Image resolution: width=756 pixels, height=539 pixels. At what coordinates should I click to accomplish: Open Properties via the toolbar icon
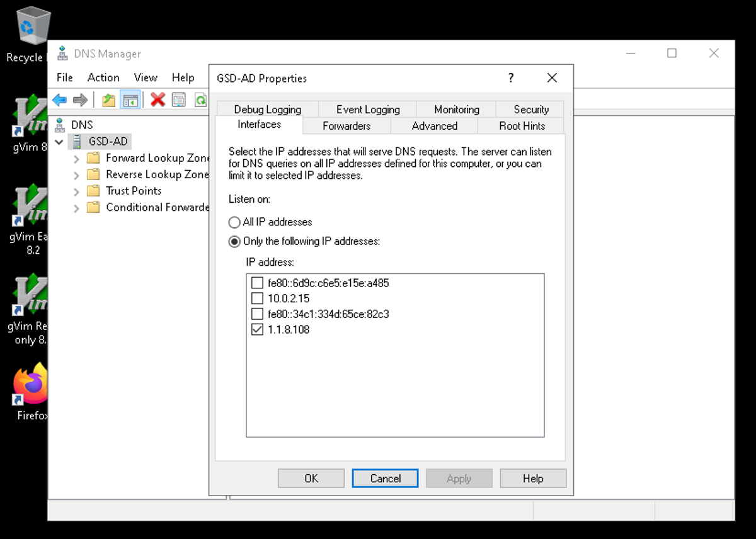179,99
